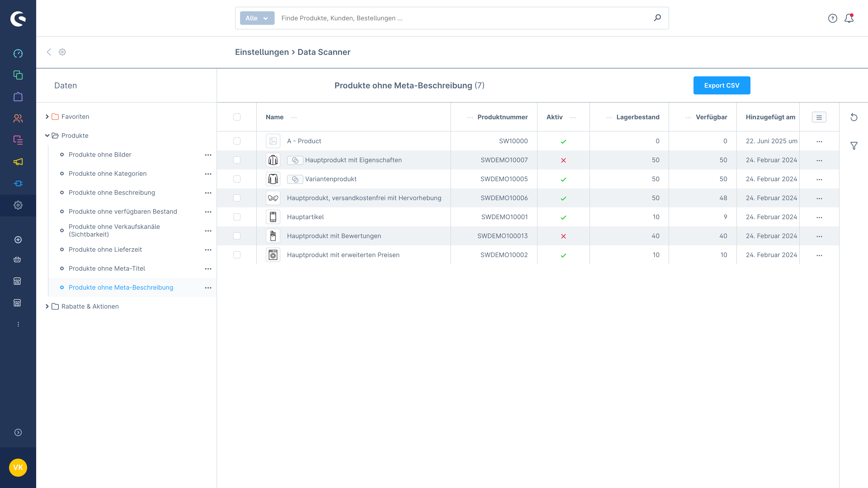Viewport: 868px width, 488px height.
Task: Open the filter funnel icon
Action: pos(854,146)
